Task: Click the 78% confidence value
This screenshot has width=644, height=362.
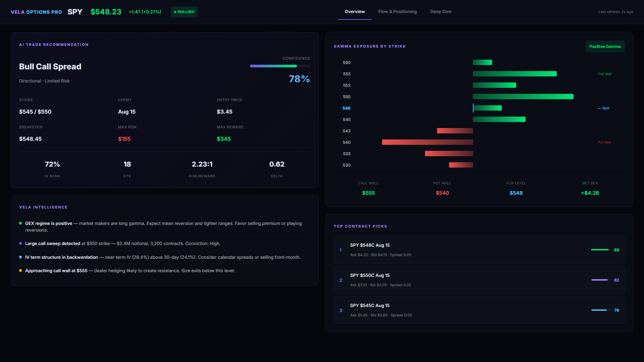Action: tap(299, 79)
